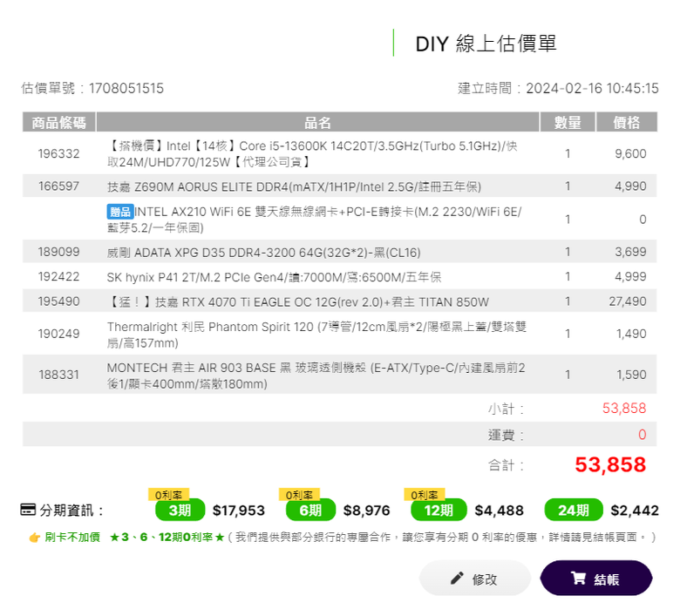Click the 刷卡不加價 green promo text

coord(72,538)
